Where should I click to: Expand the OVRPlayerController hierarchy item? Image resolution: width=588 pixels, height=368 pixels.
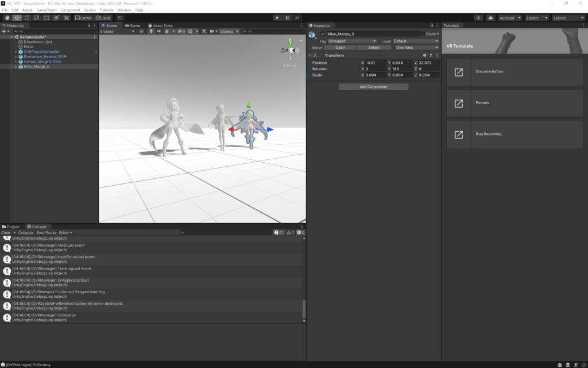[x=16, y=52]
